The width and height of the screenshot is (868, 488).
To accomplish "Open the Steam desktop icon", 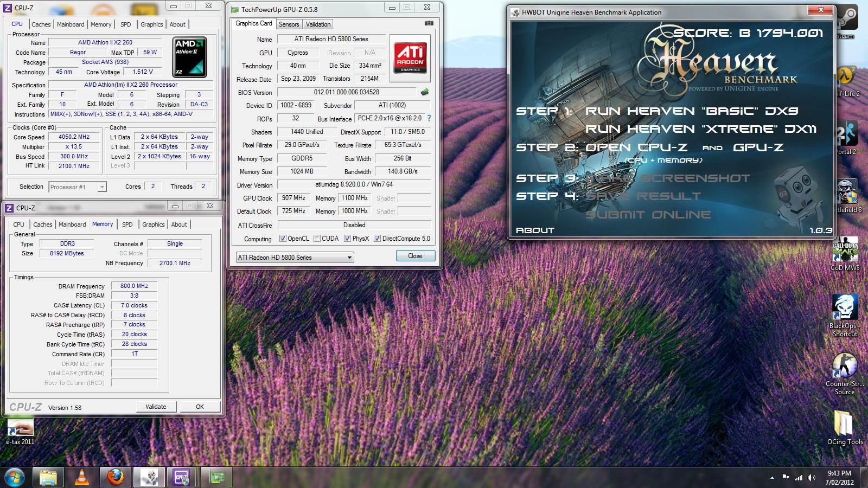I will coord(846,21).
